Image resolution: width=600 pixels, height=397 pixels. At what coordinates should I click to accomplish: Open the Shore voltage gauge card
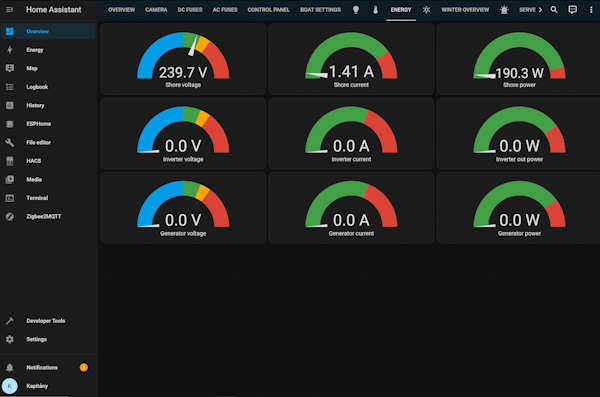pyautogui.click(x=183, y=59)
